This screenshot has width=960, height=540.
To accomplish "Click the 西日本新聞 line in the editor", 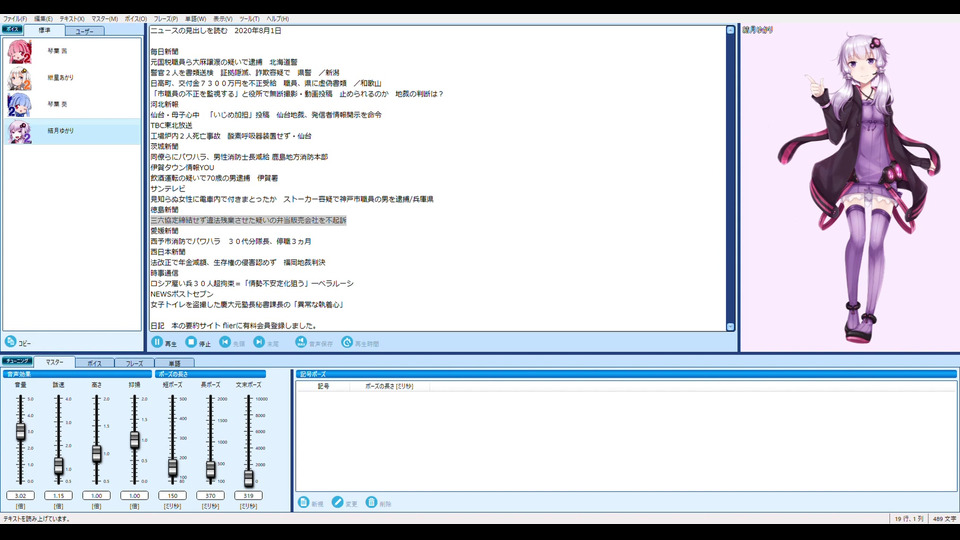I will point(168,252).
